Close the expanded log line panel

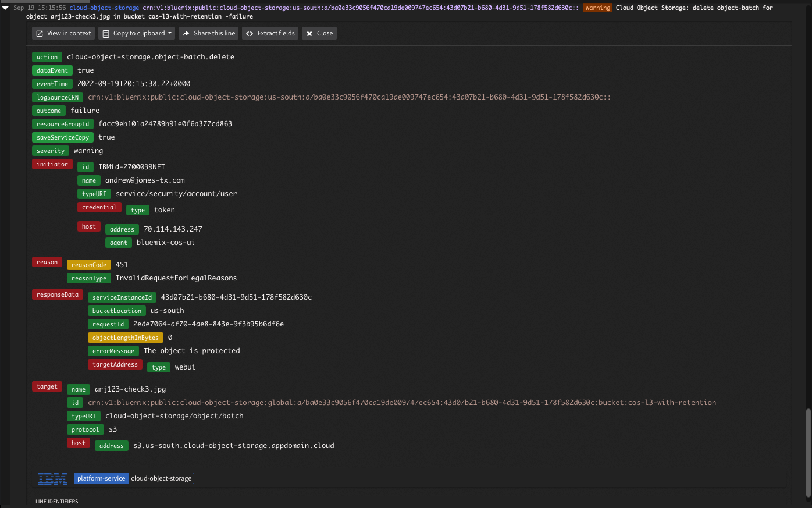coord(319,33)
